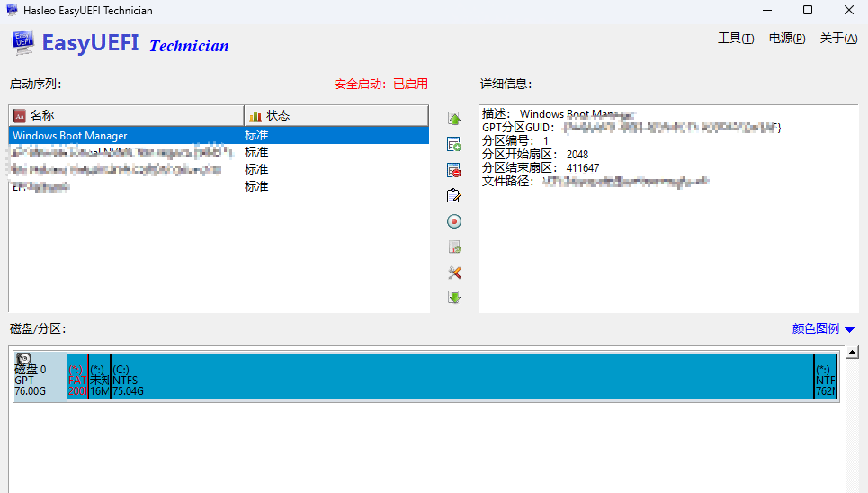Click the GPT分区GUID detail line
Viewport: 868px width, 493px height.
pos(631,128)
